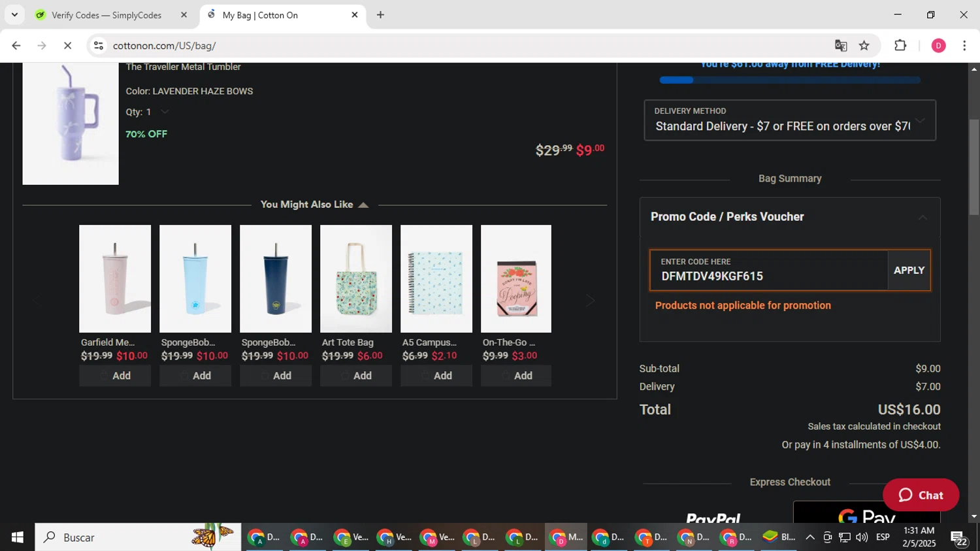Open the tab search dropdown arrow
Image resolution: width=980 pixels, height=551 pixels.
[14, 14]
